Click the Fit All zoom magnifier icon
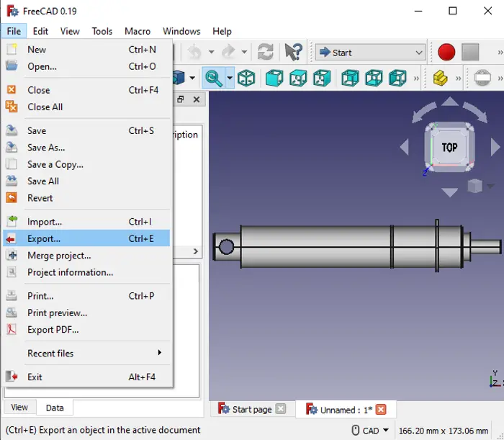 point(214,78)
